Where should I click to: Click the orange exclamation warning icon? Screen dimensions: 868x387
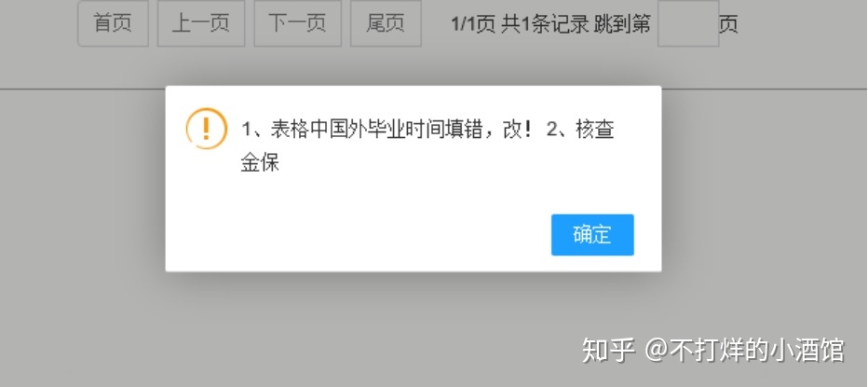pos(206,129)
